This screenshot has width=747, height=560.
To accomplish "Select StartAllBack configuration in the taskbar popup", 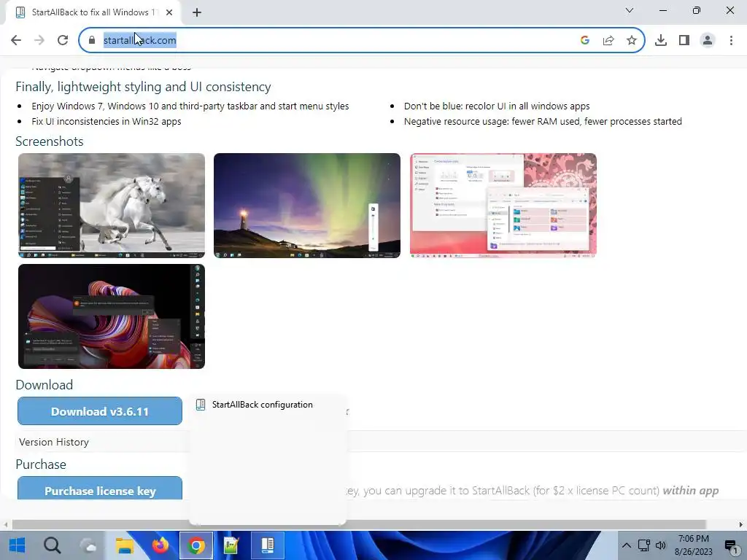I will point(268,404).
